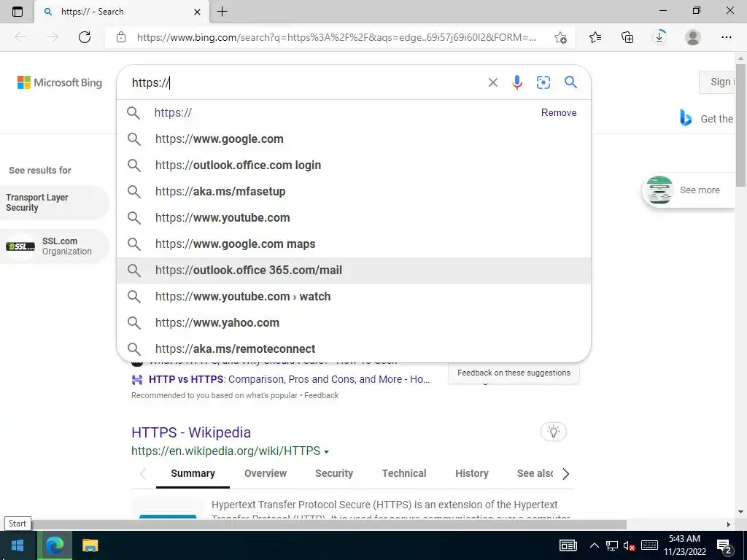Screen dimensions: 747x560
Task: Click the browser address bar URL
Action: (336, 37)
